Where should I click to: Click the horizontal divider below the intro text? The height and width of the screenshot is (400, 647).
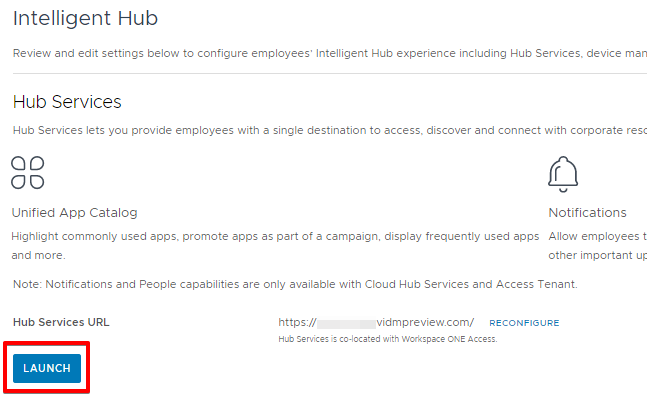pos(330,73)
